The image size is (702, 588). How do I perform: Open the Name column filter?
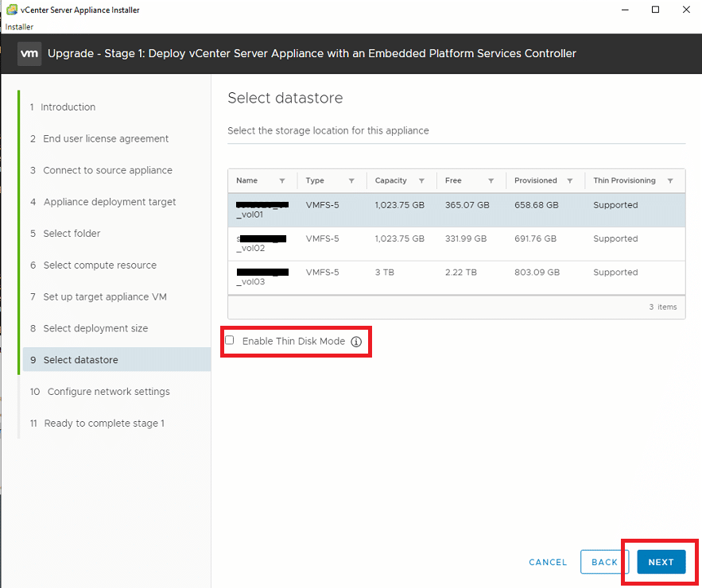282,181
